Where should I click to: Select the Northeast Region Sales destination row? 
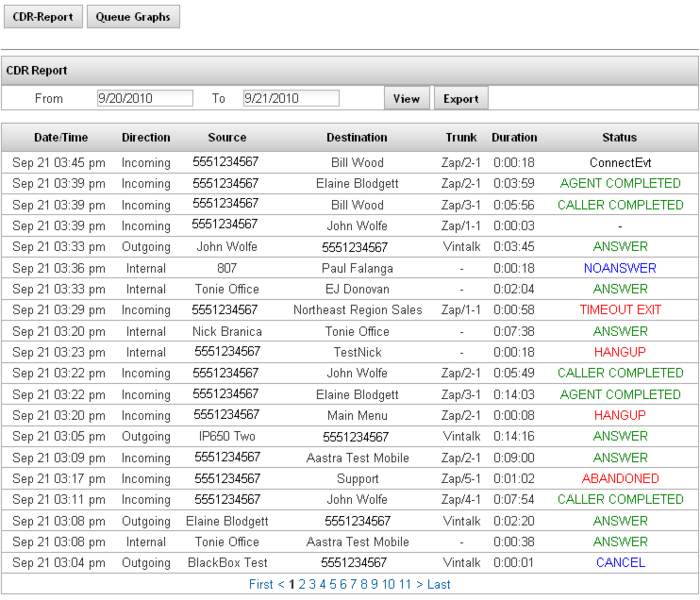click(x=357, y=310)
